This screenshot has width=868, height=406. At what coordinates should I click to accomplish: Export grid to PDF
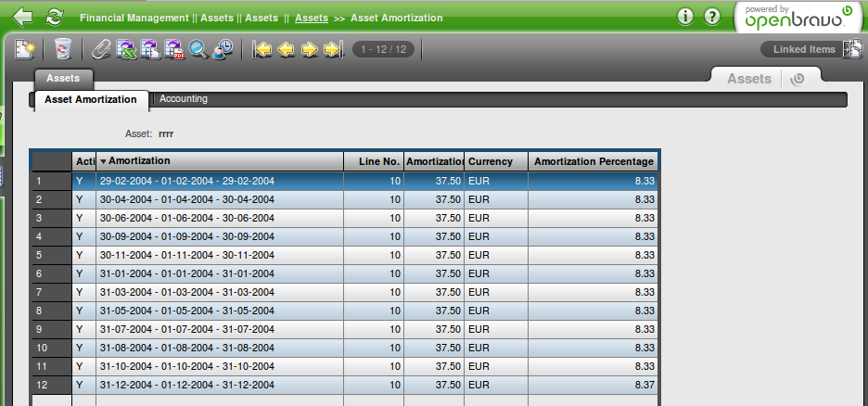point(174,49)
